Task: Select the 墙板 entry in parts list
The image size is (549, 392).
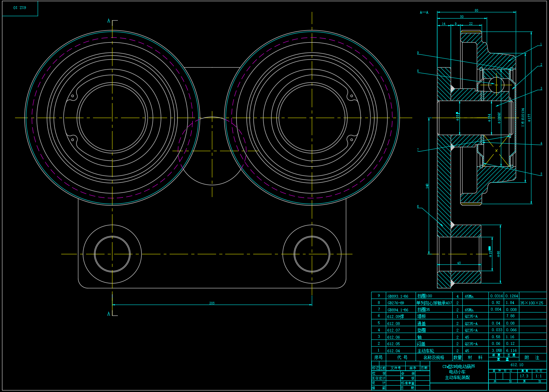Action: click(421, 316)
